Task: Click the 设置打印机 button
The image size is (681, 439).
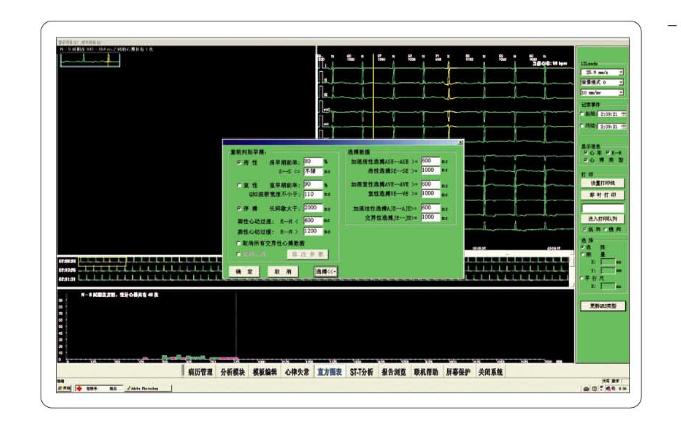Action: pyautogui.click(x=602, y=183)
